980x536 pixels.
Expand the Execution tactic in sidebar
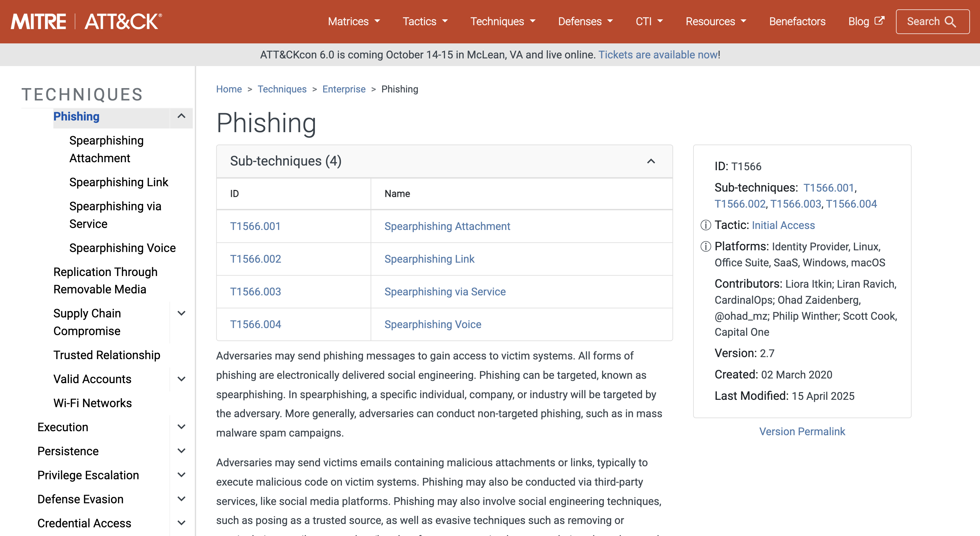pyautogui.click(x=181, y=427)
